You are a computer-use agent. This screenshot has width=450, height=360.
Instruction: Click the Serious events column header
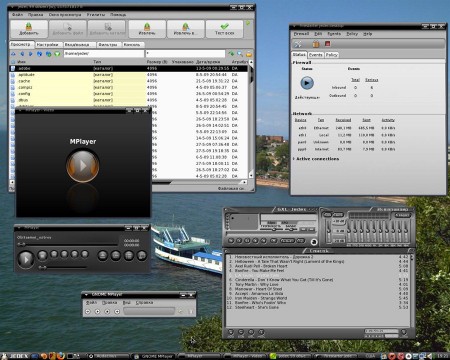click(x=371, y=80)
